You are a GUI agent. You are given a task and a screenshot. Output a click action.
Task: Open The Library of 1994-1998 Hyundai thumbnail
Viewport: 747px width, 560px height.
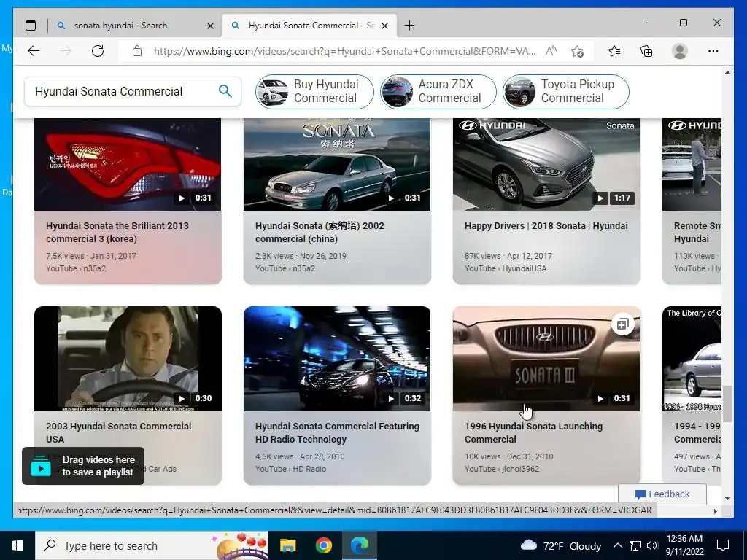pyautogui.click(x=692, y=359)
